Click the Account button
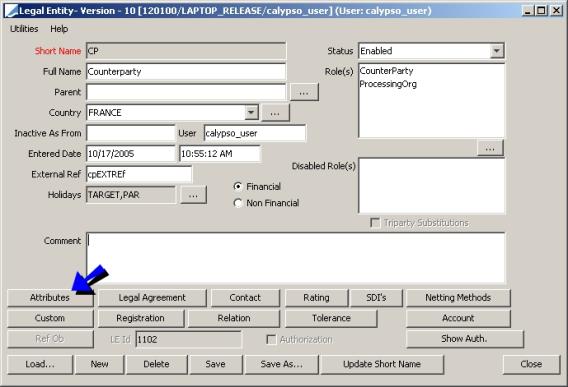Image resolution: width=568 pixels, height=387 pixels. tap(458, 318)
